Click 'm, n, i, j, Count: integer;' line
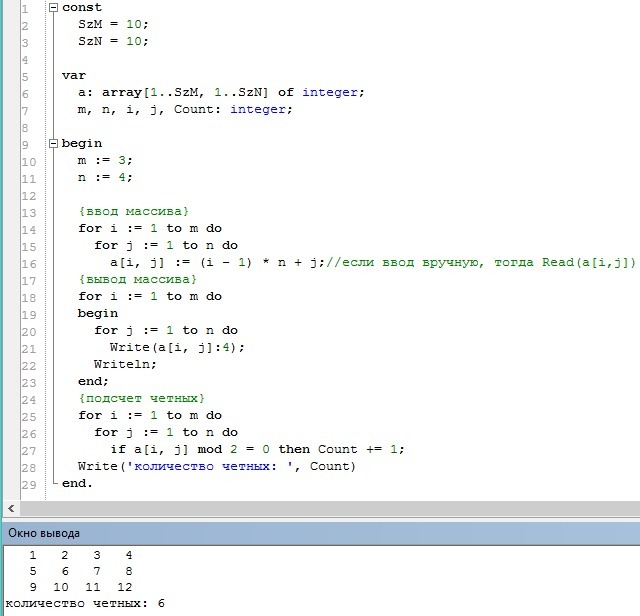640x616 pixels. click(185, 109)
